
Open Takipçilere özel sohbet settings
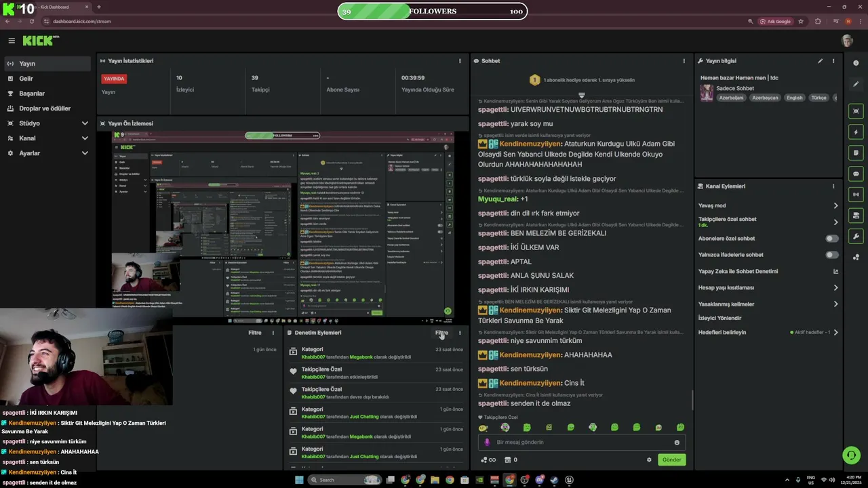click(x=768, y=222)
